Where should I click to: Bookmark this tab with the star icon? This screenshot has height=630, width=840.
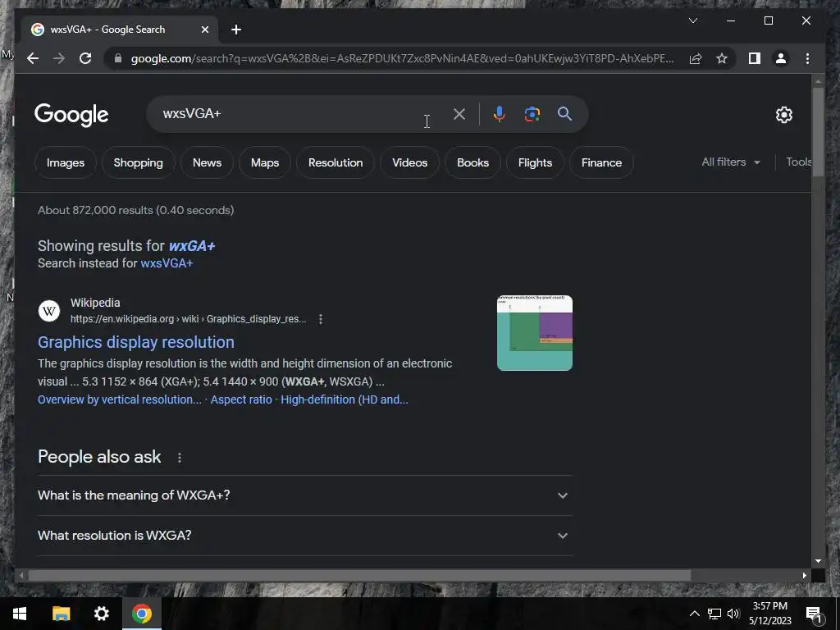pos(722,58)
